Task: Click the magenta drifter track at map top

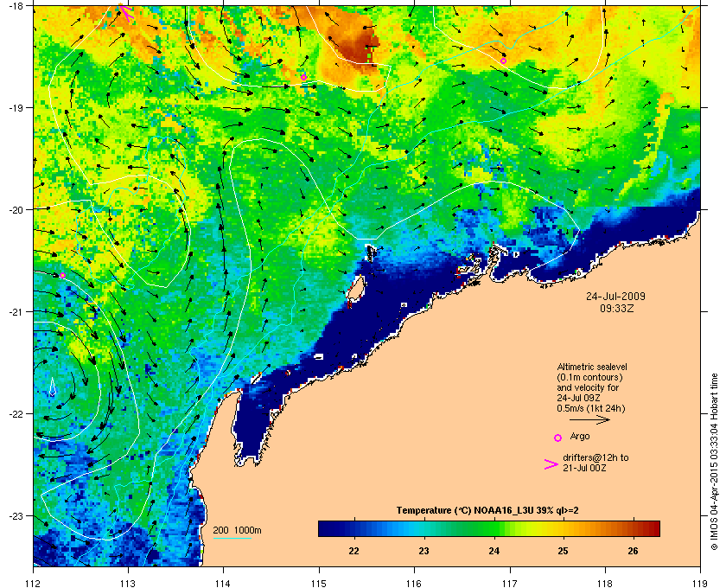Action: [126, 12]
